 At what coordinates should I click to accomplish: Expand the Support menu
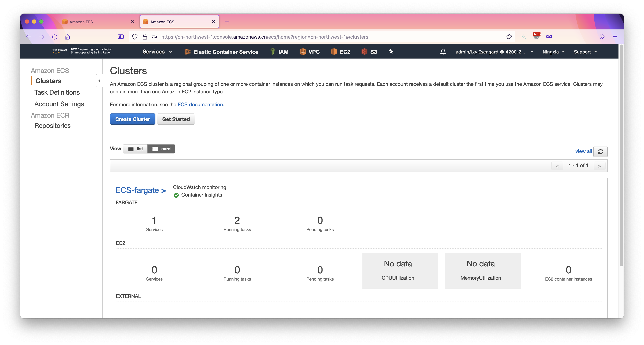coord(585,52)
